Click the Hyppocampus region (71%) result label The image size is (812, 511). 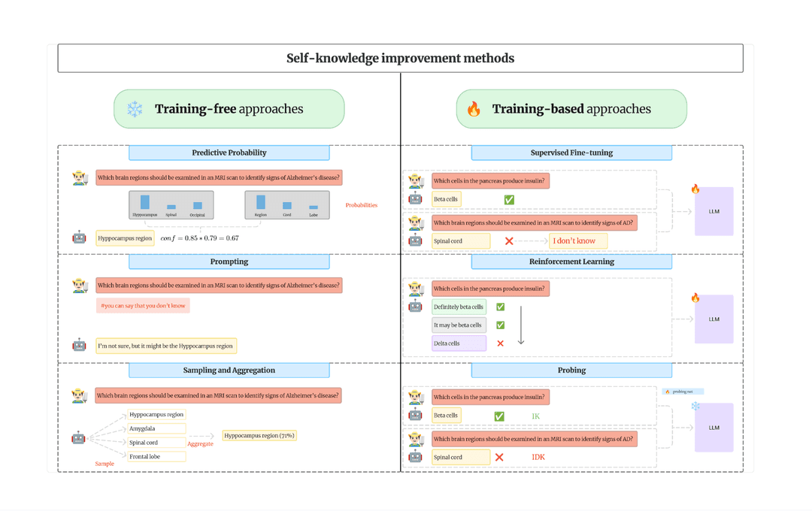pos(259,434)
